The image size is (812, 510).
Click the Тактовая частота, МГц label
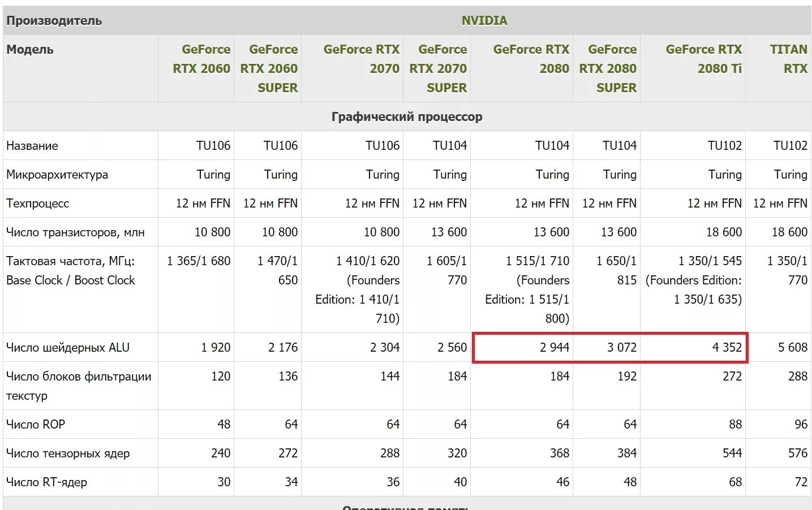pos(71,271)
